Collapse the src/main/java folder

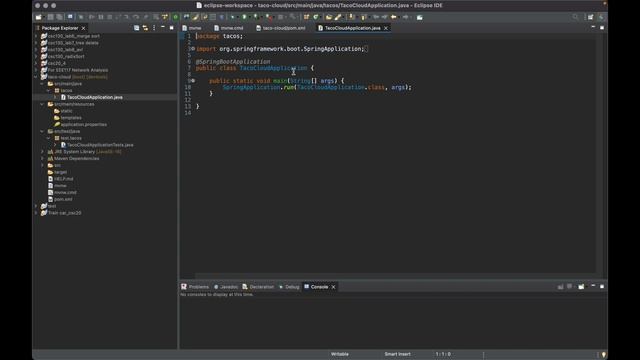[x=42, y=84]
